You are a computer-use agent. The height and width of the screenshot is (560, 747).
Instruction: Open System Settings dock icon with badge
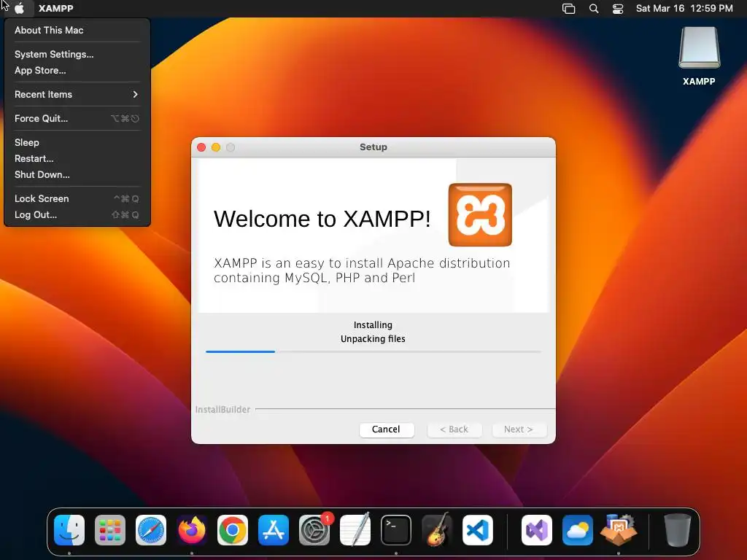click(314, 529)
